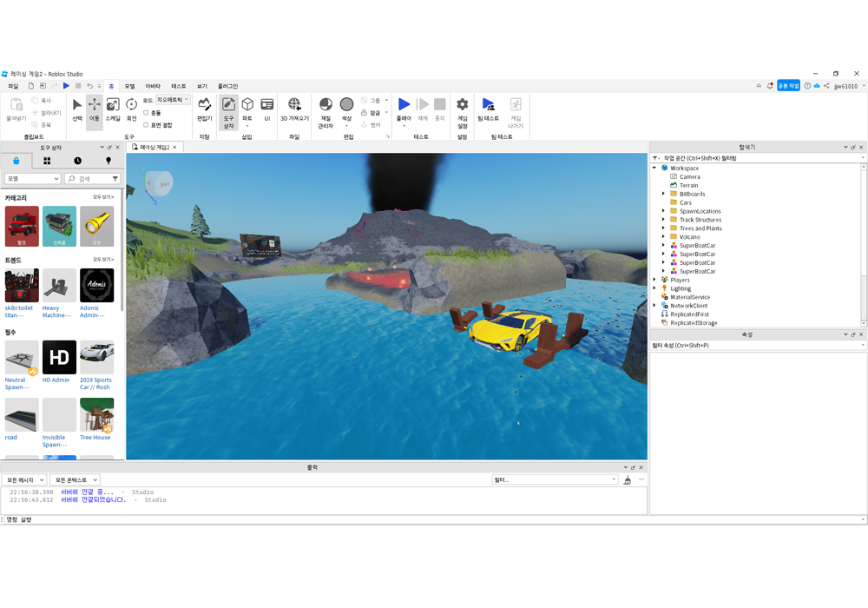
Task: Select the Adonis Admin thumbnail
Action: (x=97, y=285)
